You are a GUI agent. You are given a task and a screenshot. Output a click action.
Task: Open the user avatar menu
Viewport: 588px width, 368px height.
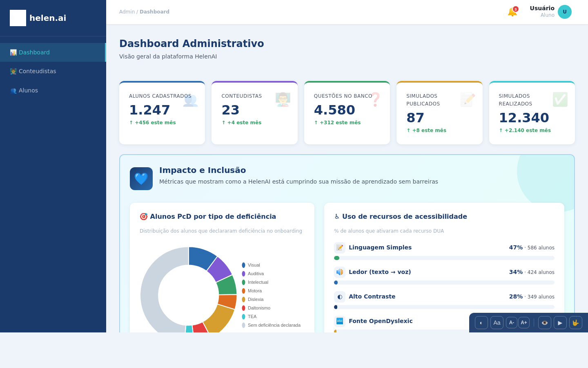tap(565, 12)
